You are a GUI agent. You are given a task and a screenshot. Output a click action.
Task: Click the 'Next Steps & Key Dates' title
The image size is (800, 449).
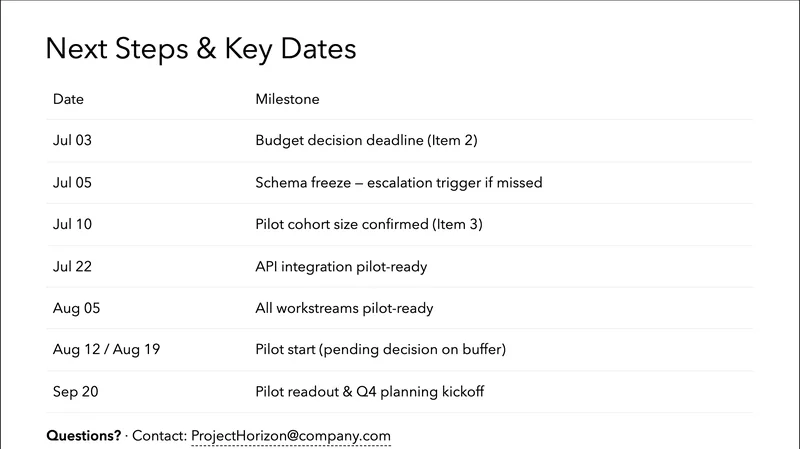tap(201, 49)
